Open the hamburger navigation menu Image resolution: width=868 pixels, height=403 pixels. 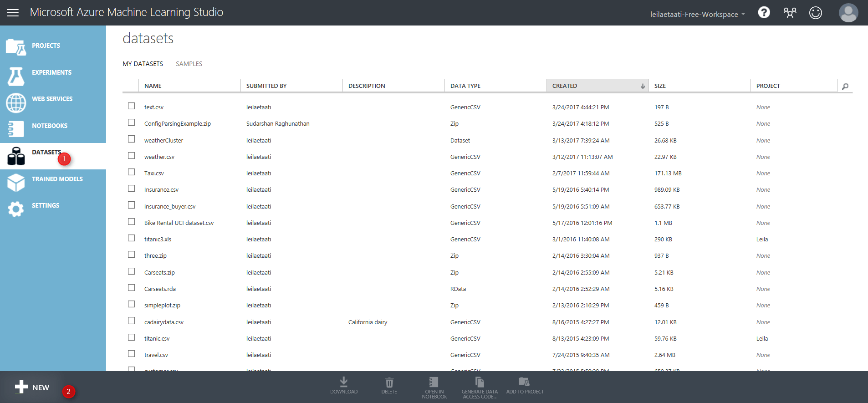tap(13, 13)
